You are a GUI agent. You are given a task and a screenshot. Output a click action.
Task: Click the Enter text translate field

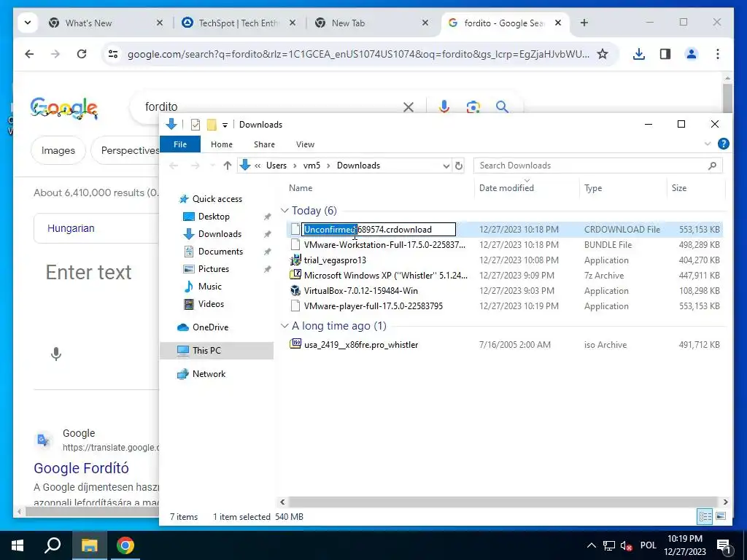(x=88, y=273)
